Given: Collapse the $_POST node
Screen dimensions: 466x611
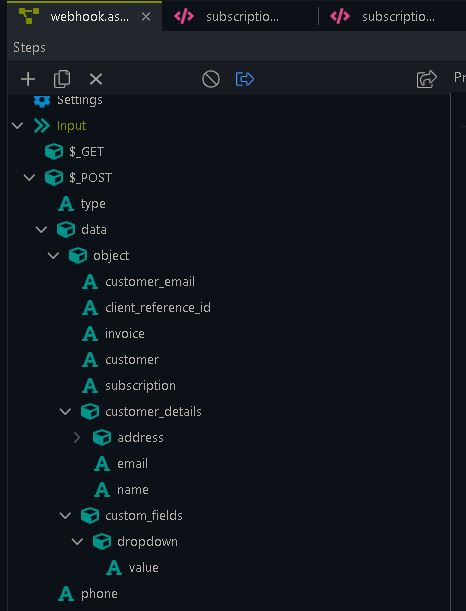Looking at the screenshot, I should [29, 178].
